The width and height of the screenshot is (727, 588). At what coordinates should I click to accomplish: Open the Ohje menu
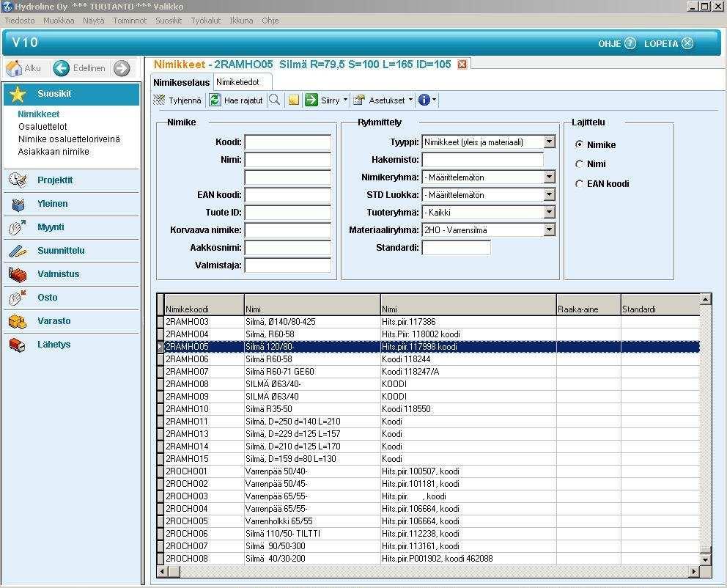pyautogui.click(x=270, y=21)
